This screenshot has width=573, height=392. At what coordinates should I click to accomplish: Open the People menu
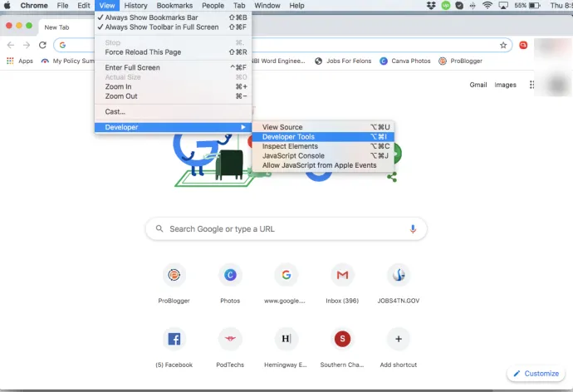click(x=213, y=6)
